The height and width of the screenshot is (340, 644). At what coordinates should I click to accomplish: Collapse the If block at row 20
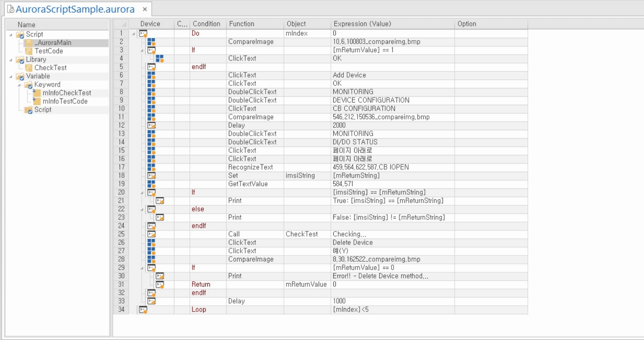[143, 192]
